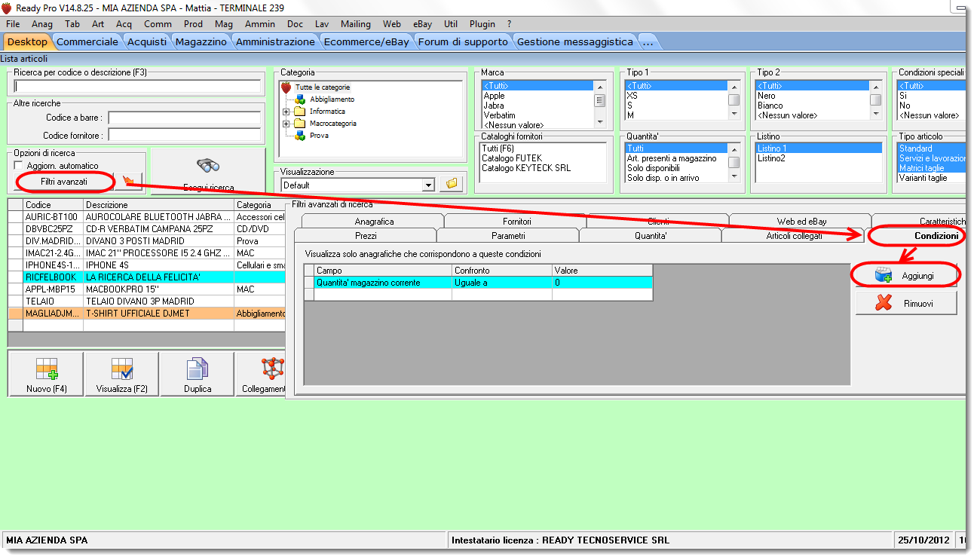Viewport: 977px width, 560px height.
Task: Select Verbatim in Marca list
Action: [538, 115]
